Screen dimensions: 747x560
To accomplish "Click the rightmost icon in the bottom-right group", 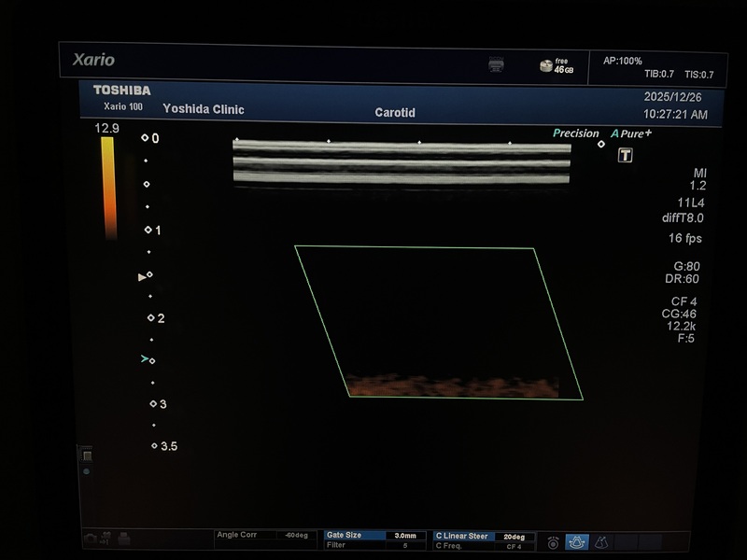I will point(601,541).
